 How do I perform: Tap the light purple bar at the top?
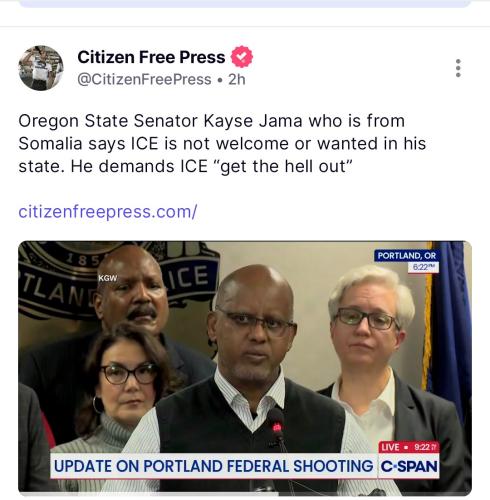click(245, 3)
